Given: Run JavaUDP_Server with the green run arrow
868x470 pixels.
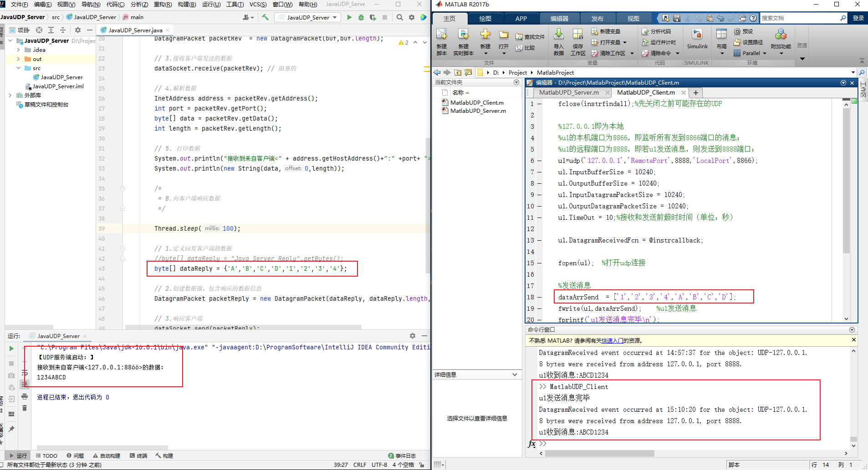Looking at the screenshot, I should (x=349, y=17).
